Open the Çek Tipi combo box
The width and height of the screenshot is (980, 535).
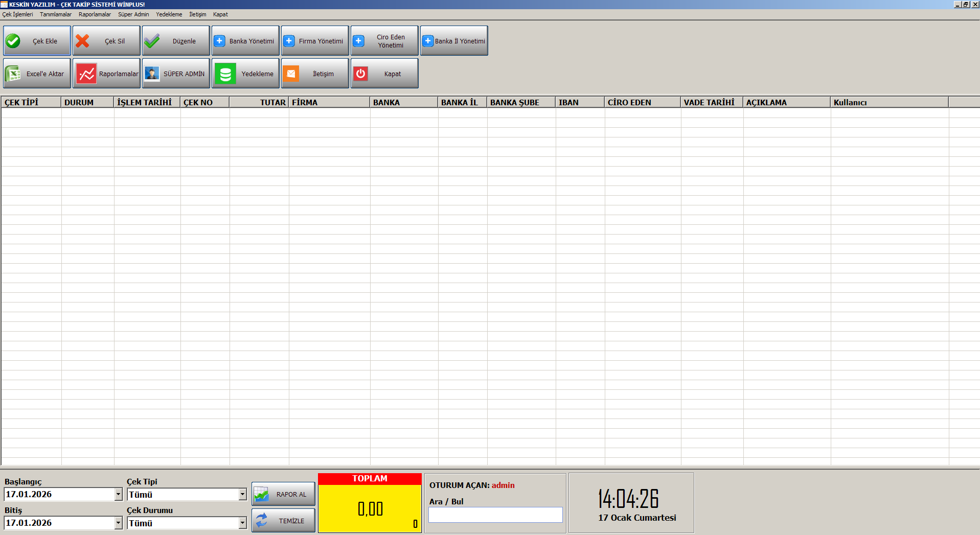[242, 494]
